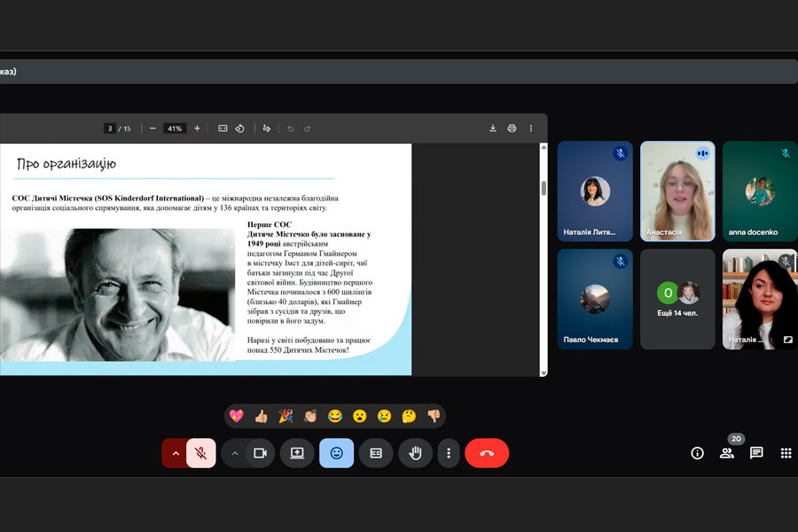This screenshot has height=532, width=798.
Task: Raise your hand in the meeting
Action: [415, 453]
